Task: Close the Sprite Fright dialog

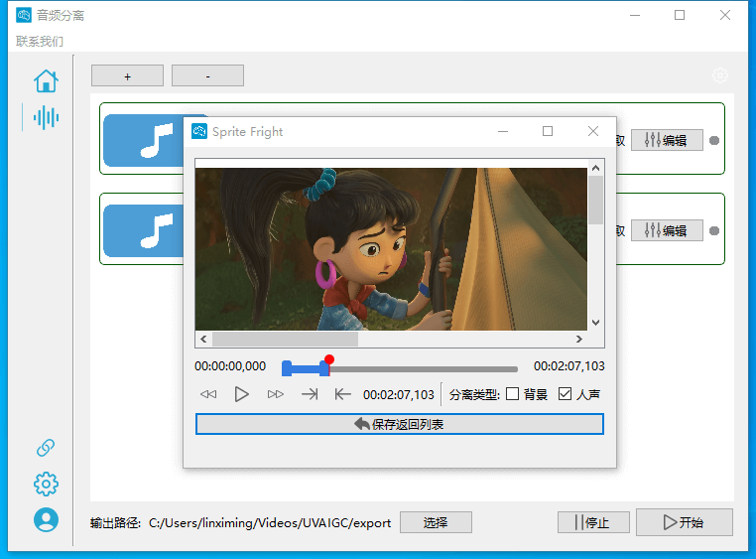Action: point(593,131)
